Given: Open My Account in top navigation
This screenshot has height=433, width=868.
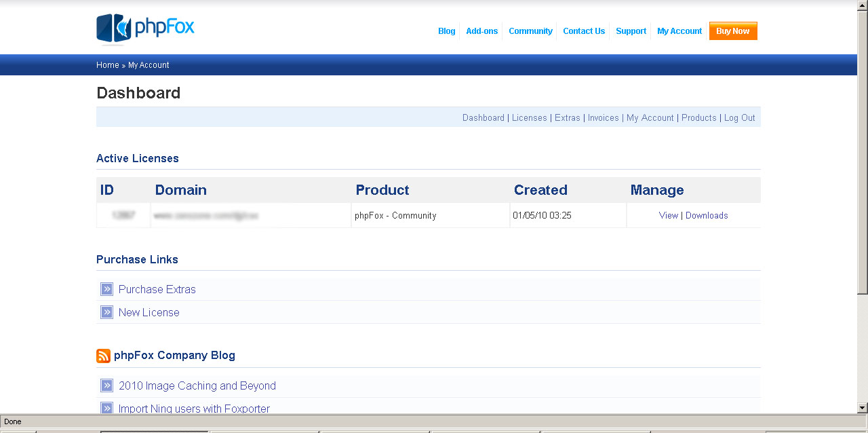Looking at the screenshot, I should [x=679, y=31].
